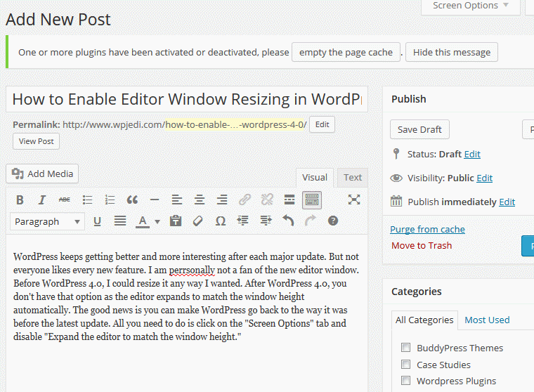Insert a numbered list
Viewport: 534px width, 392px height.
110,200
